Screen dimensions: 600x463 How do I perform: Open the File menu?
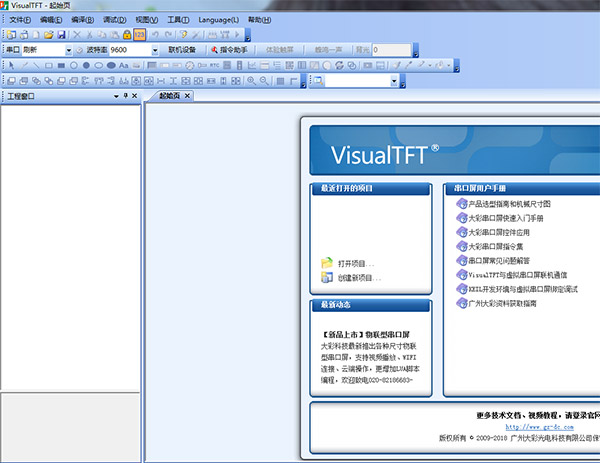[x=20, y=20]
